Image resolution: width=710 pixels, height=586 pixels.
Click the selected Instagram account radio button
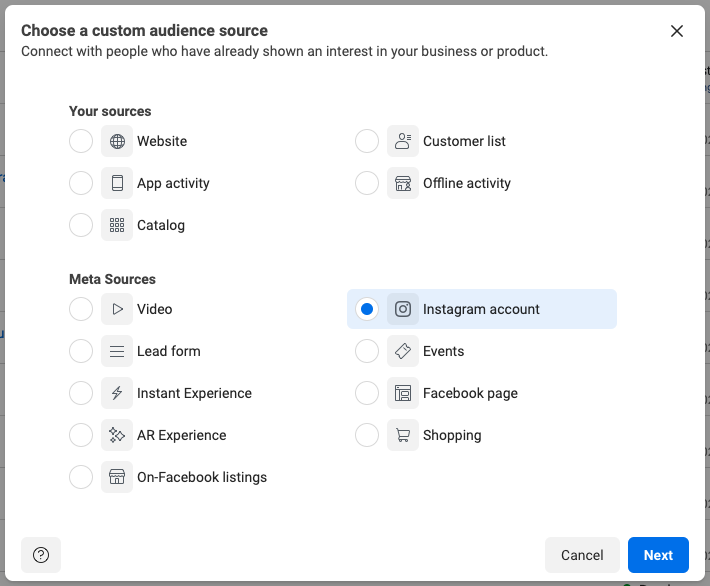pyautogui.click(x=367, y=309)
